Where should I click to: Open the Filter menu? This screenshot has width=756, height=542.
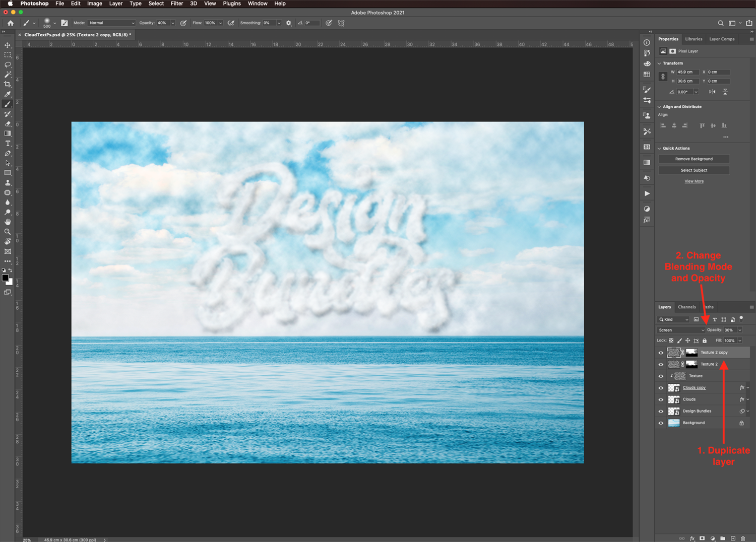pos(177,4)
